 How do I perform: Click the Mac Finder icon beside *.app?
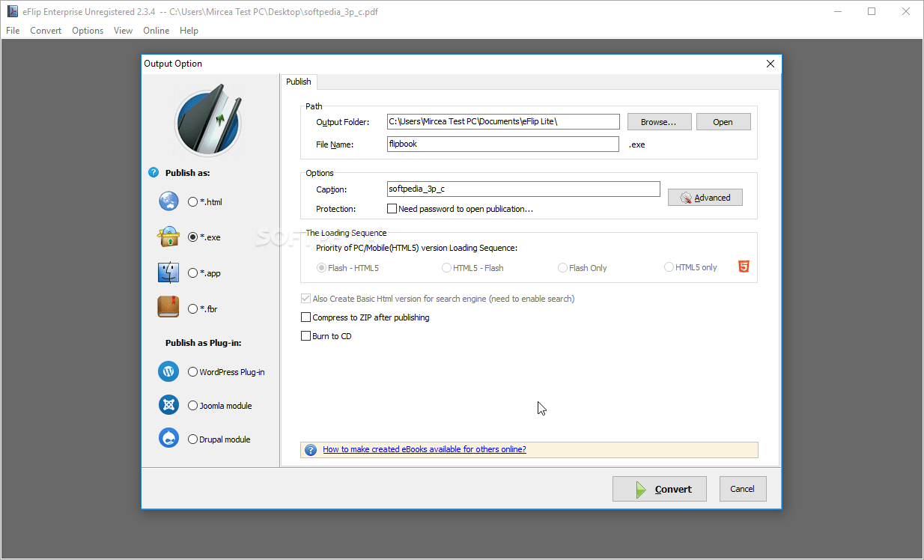click(168, 273)
